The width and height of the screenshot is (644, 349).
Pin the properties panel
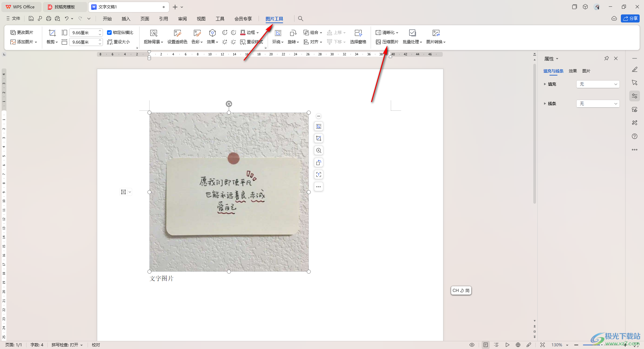click(x=606, y=58)
